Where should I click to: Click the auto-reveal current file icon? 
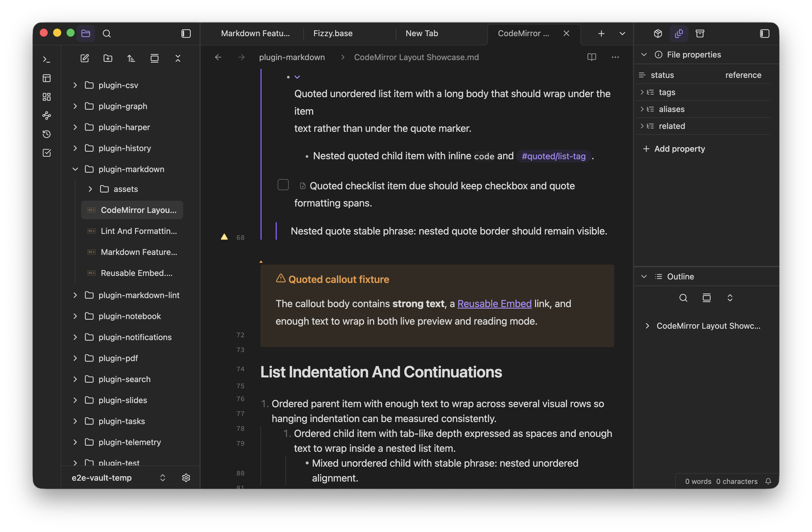[x=155, y=58]
